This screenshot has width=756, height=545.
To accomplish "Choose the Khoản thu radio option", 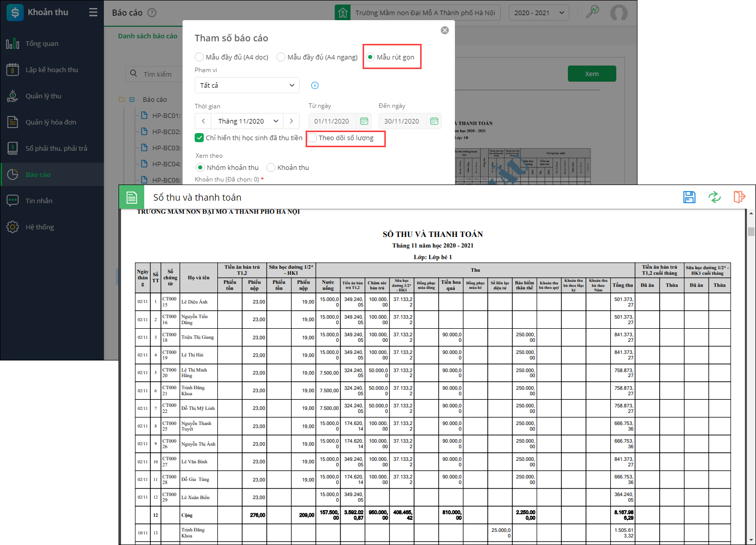I will pyautogui.click(x=271, y=167).
